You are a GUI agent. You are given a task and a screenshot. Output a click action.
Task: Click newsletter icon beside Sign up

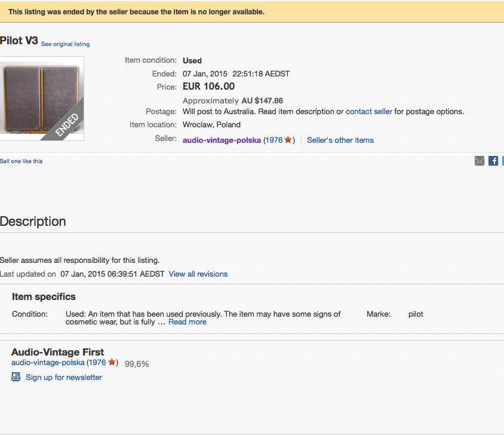[16, 377]
